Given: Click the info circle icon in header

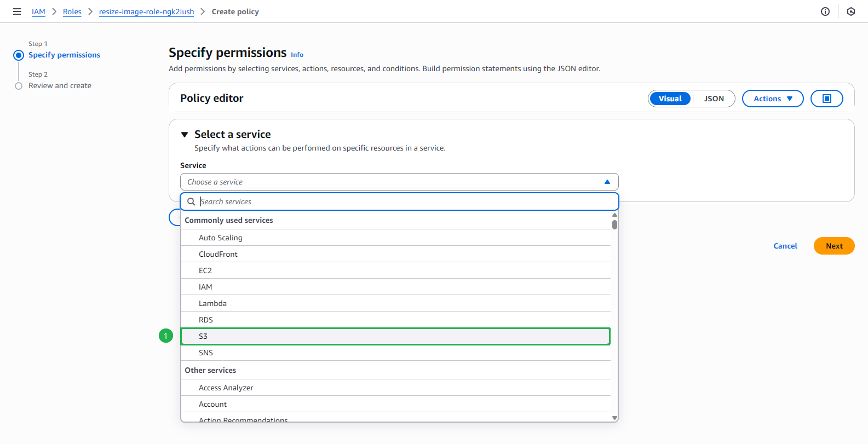Looking at the screenshot, I should tap(825, 11).
